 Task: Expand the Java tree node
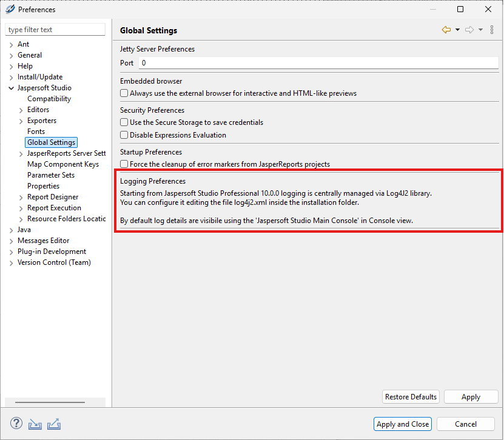point(12,230)
